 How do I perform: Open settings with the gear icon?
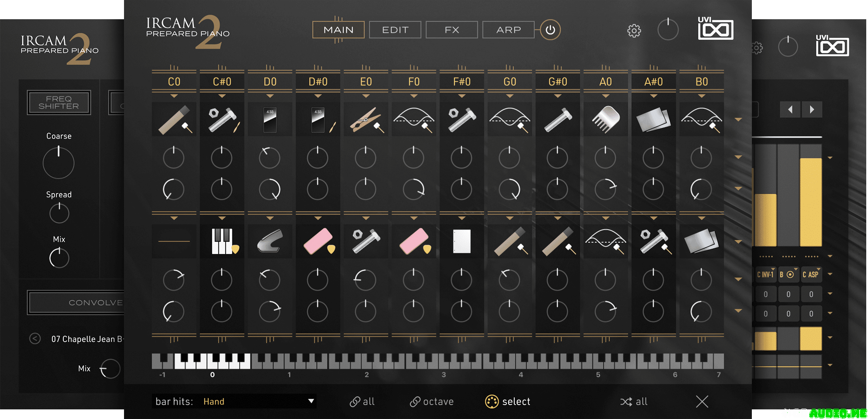point(634,31)
